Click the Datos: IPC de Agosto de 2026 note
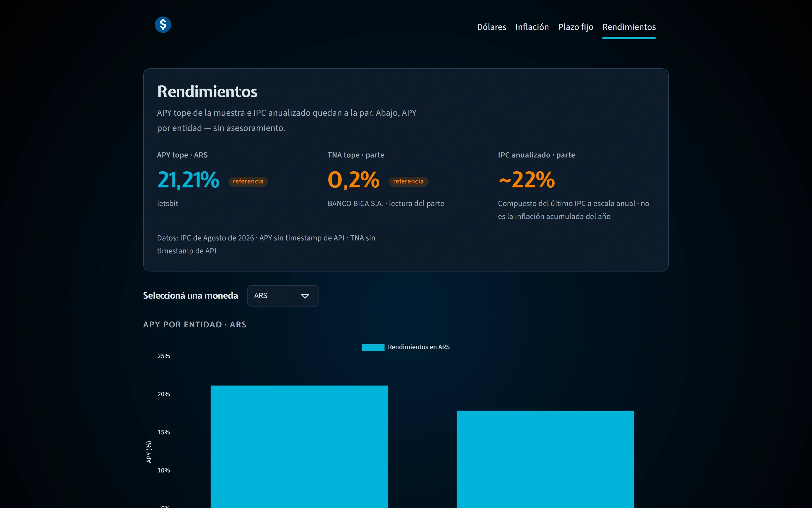The image size is (812, 508). 266,244
